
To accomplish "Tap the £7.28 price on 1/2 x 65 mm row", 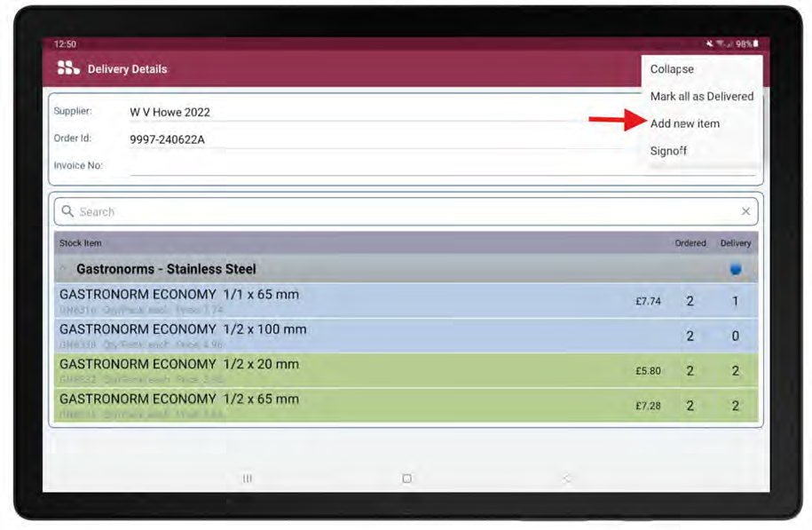I will tap(648, 406).
